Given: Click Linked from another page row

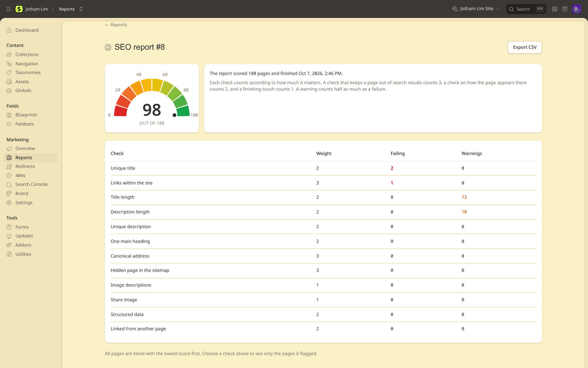Looking at the screenshot, I should [x=323, y=329].
